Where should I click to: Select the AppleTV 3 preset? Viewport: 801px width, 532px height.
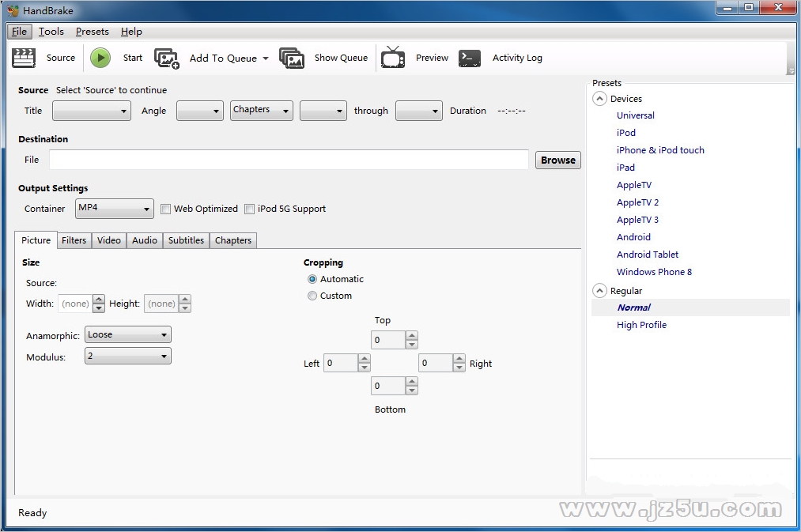637,220
